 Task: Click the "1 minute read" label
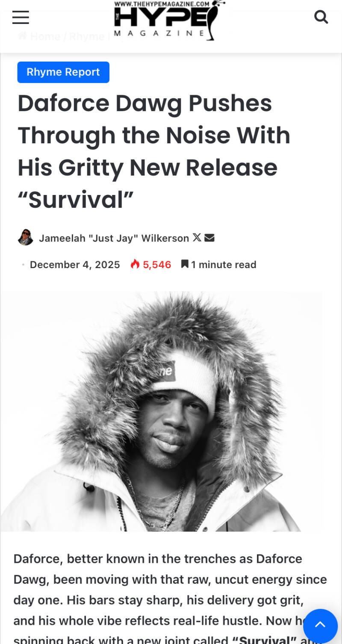[x=224, y=265]
